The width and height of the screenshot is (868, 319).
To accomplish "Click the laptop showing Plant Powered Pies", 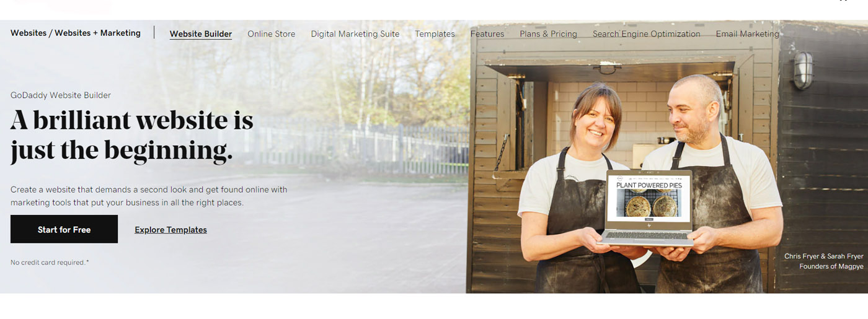I will coord(649,208).
